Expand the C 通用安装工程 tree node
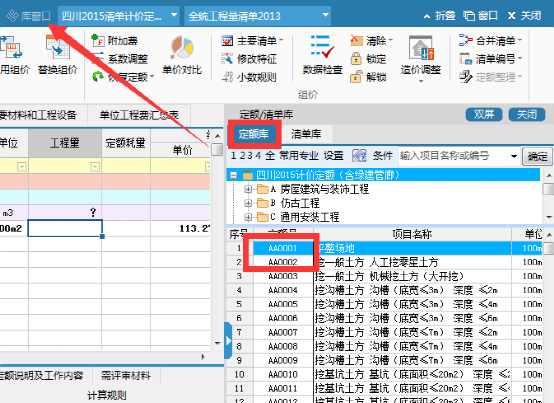This screenshot has width=554, height=403. 248,217
